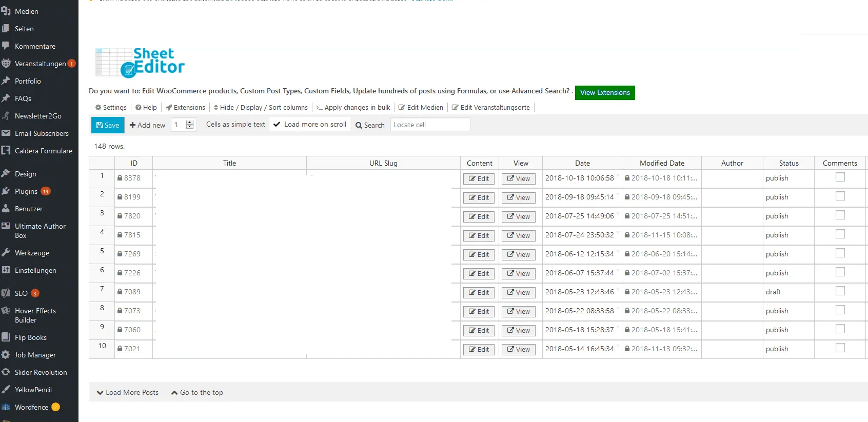Switch to Edit Medien sheet
Image resolution: width=868 pixels, height=422 pixels.
click(x=421, y=107)
